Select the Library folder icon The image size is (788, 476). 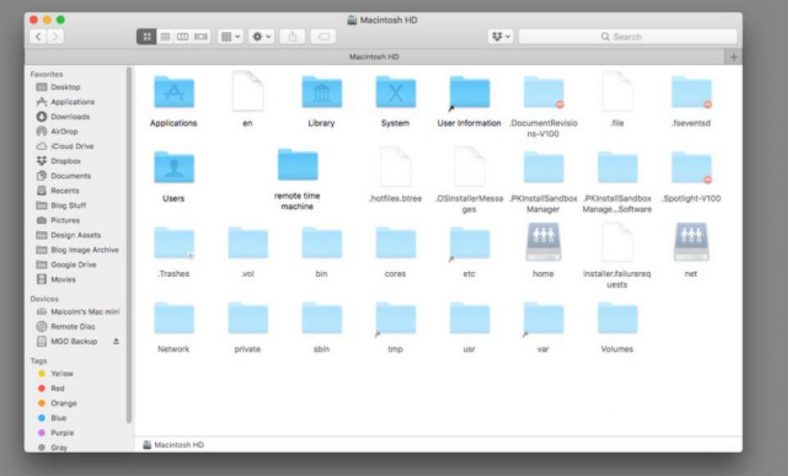(x=322, y=92)
